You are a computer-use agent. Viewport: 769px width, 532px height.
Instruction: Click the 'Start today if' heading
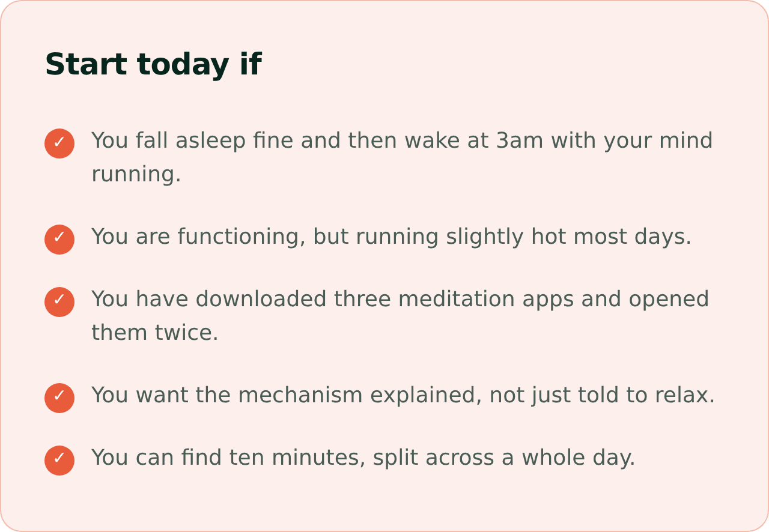point(153,64)
